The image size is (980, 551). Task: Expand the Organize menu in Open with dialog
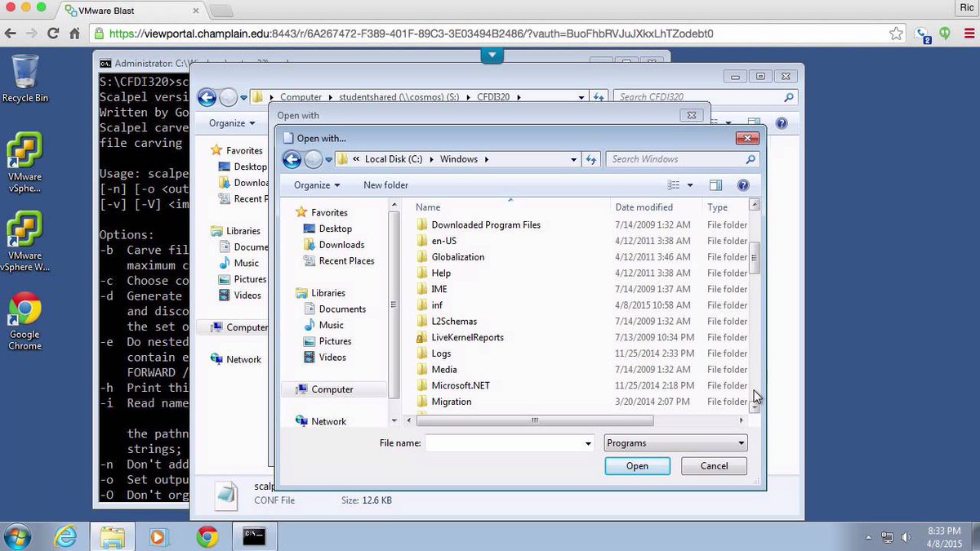(x=317, y=185)
